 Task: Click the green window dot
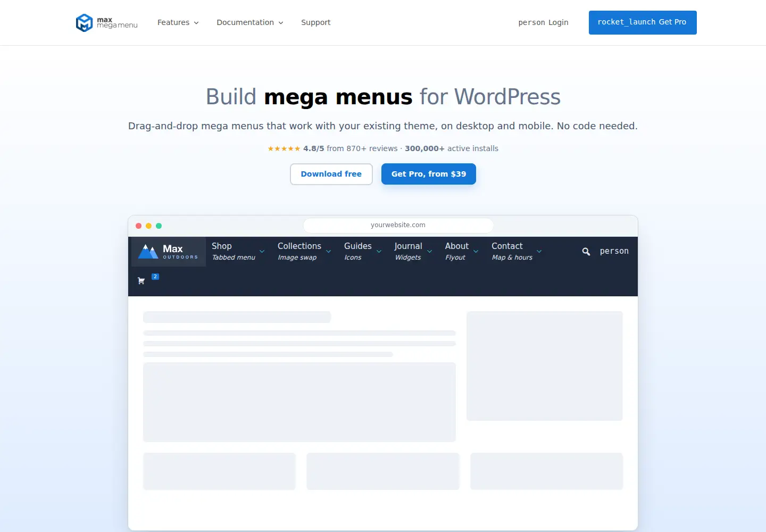point(159,226)
